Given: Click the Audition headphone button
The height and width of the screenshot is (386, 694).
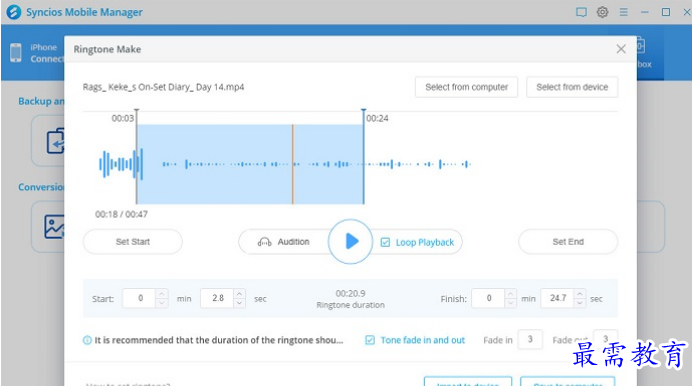Looking at the screenshot, I should click(x=284, y=242).
